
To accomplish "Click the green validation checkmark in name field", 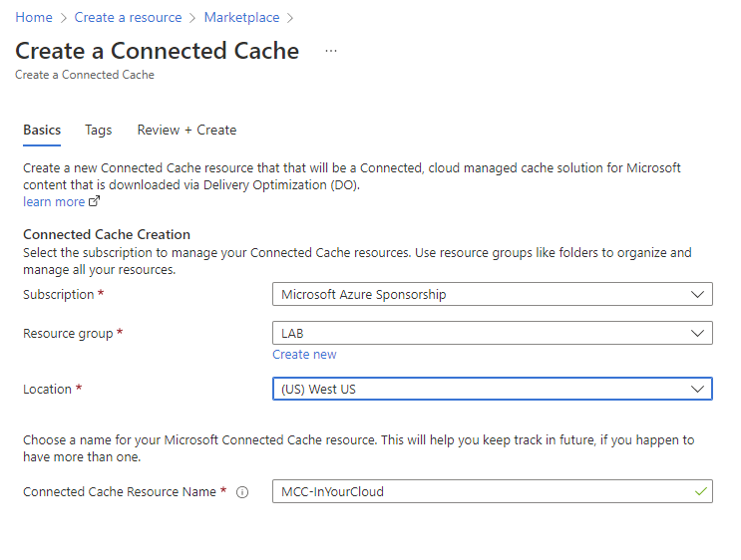I will (700, 491).
